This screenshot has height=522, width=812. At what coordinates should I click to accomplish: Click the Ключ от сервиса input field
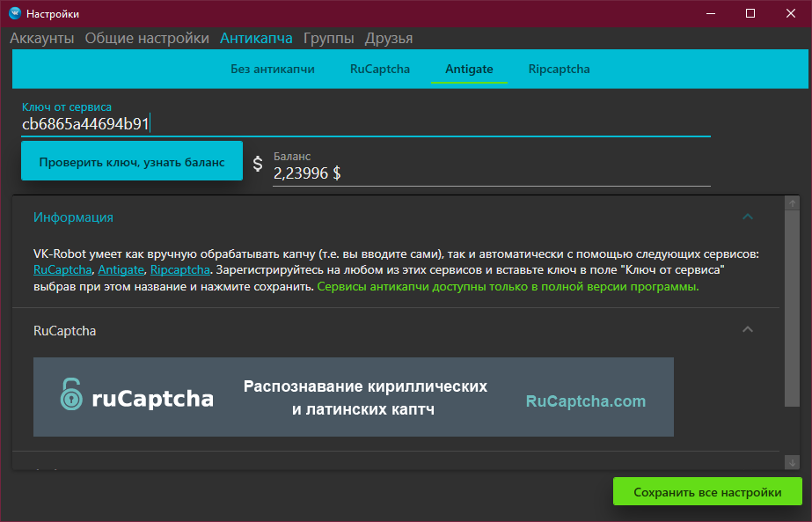(x=365, y=124)
